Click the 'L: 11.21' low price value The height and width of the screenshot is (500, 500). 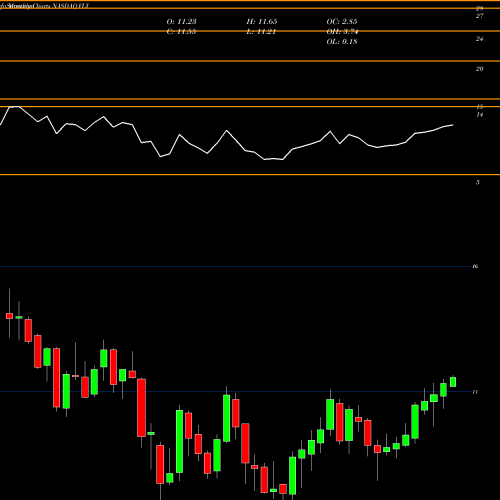tap(261, 32)
